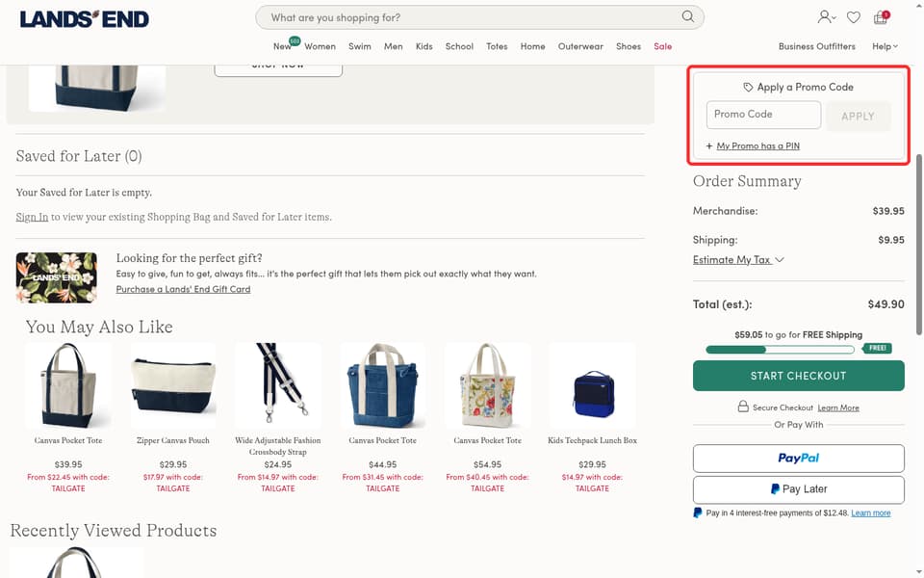
Task: Choose the PayPal Pay Later button
Action: tap(798, 489)
